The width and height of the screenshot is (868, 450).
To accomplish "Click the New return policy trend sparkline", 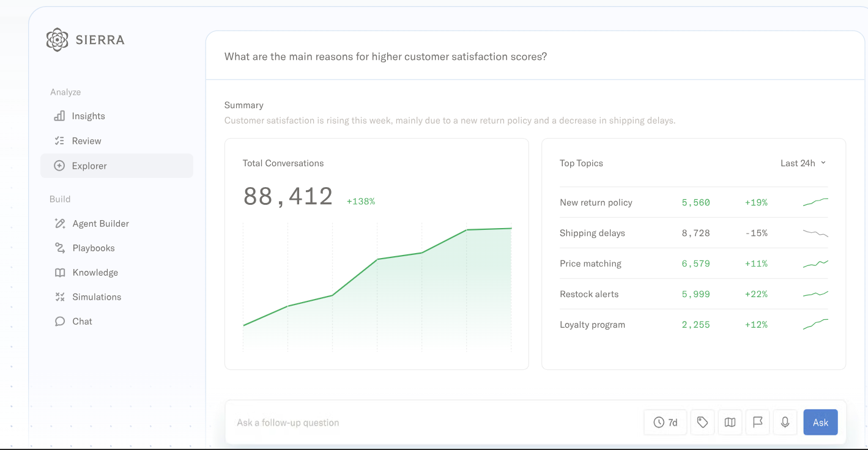I will pyautogui.click(x=815, y=202).
